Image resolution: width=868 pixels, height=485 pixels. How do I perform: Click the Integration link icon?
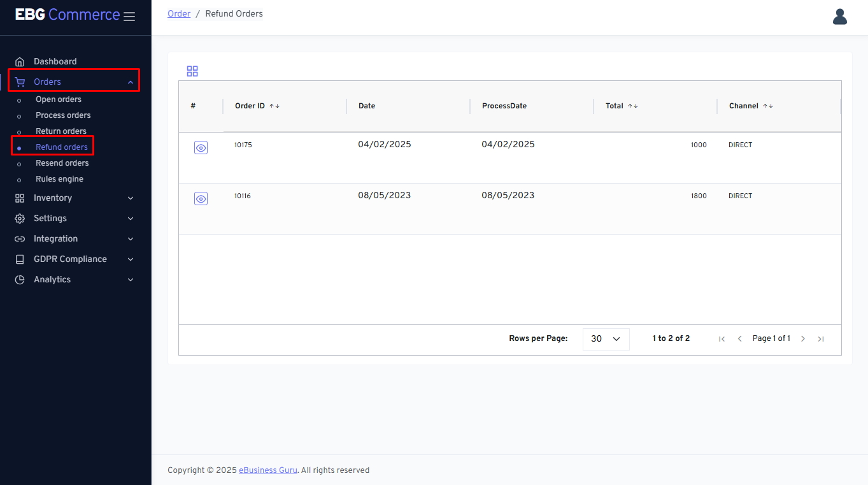coord(20,239)
